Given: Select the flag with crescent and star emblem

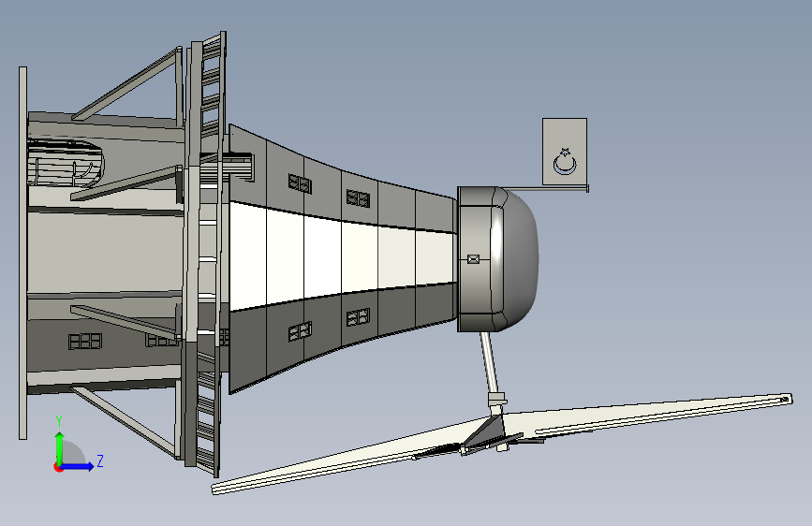Looking at the screenshot, I should [565, 152].
